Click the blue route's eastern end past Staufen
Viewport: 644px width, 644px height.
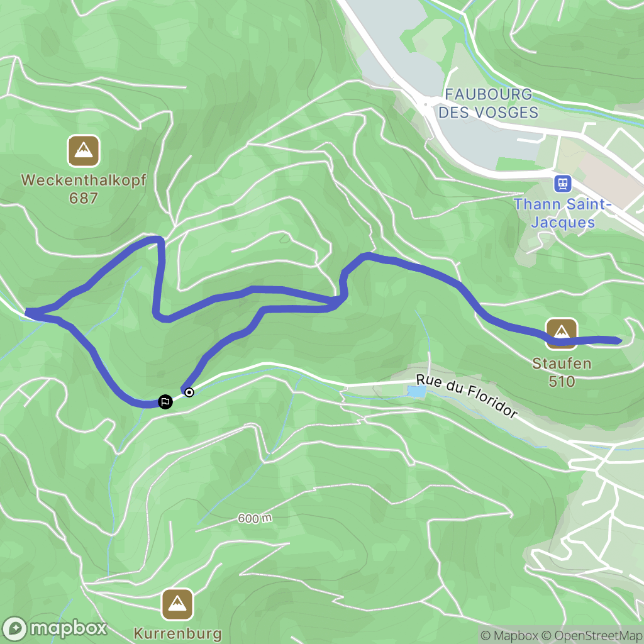pyautogui.click(x=618, y=340)
